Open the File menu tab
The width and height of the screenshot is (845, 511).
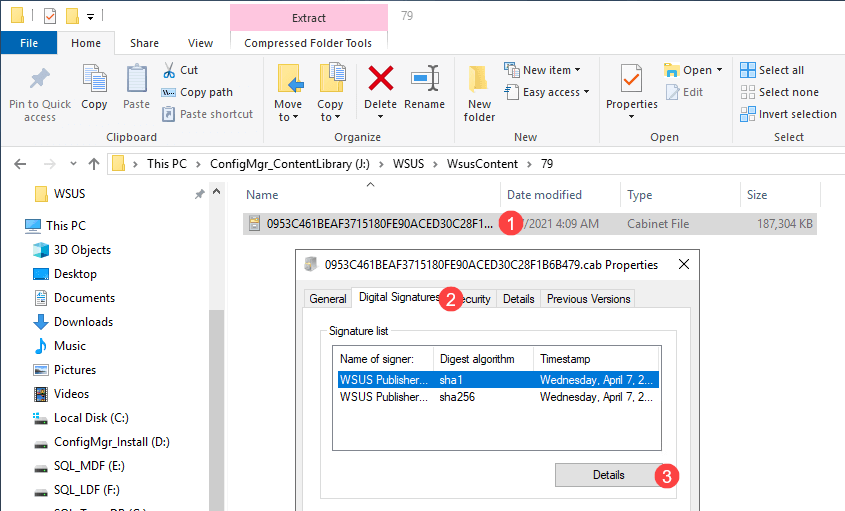[29, 43]
